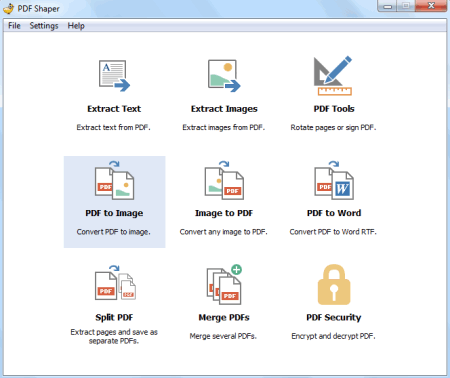Click "Convert PDF to image." description
450x378 pixels.
click(x=114, y=232)
